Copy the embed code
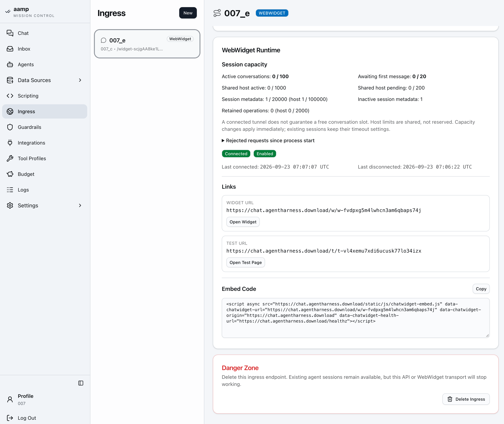 click(x=481, y=289)
